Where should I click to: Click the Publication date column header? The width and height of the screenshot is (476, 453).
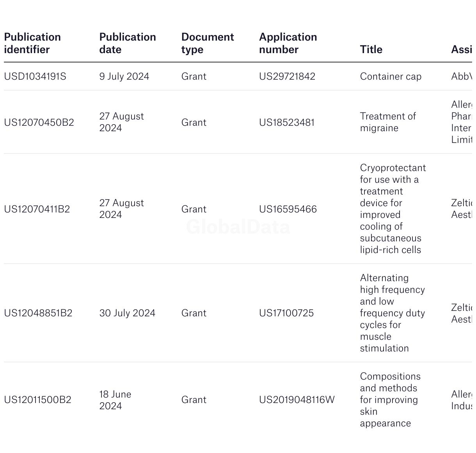pos(128,43)
